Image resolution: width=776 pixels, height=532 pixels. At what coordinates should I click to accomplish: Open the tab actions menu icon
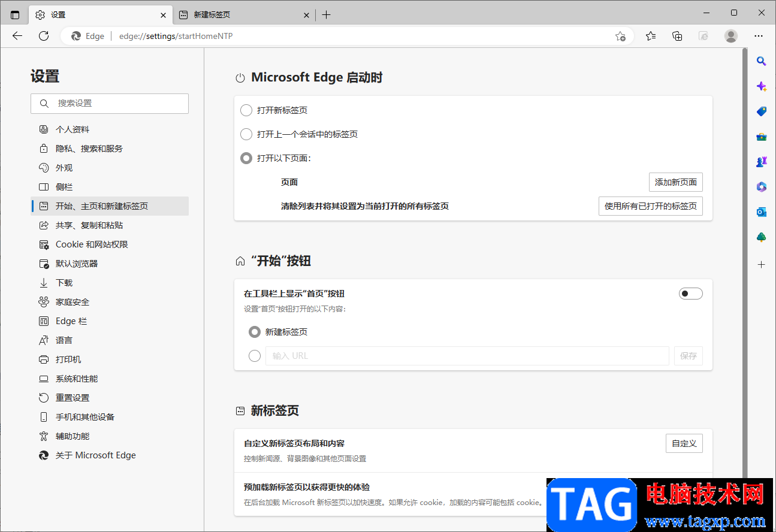pyautogui.click(x=15, y=15)
